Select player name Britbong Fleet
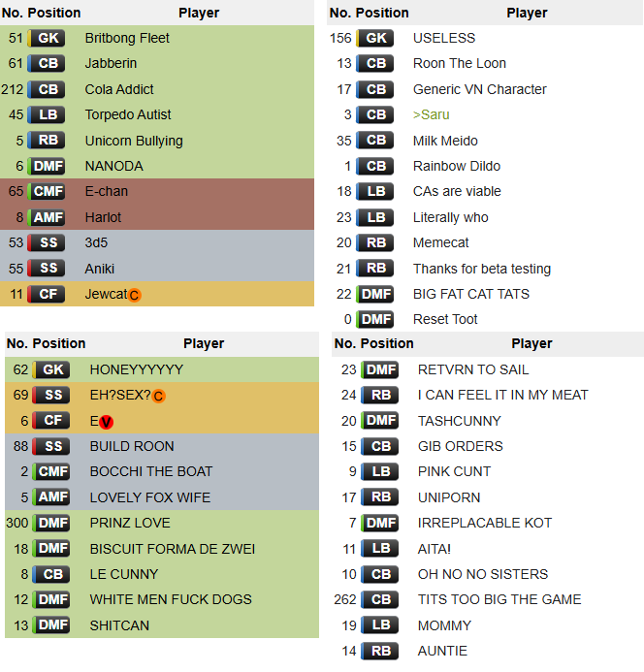The height and width of the screenshot is (672, 644). pos(127,38)
